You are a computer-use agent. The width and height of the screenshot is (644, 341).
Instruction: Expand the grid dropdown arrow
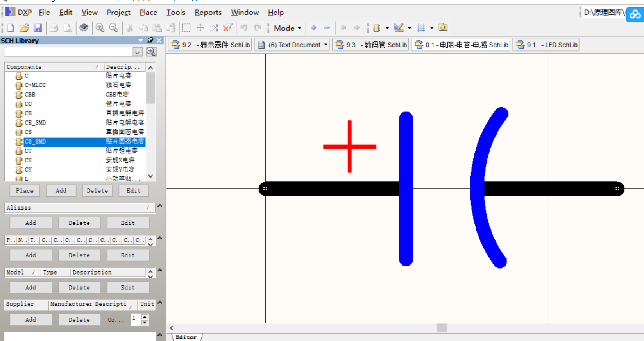[432, 28]
